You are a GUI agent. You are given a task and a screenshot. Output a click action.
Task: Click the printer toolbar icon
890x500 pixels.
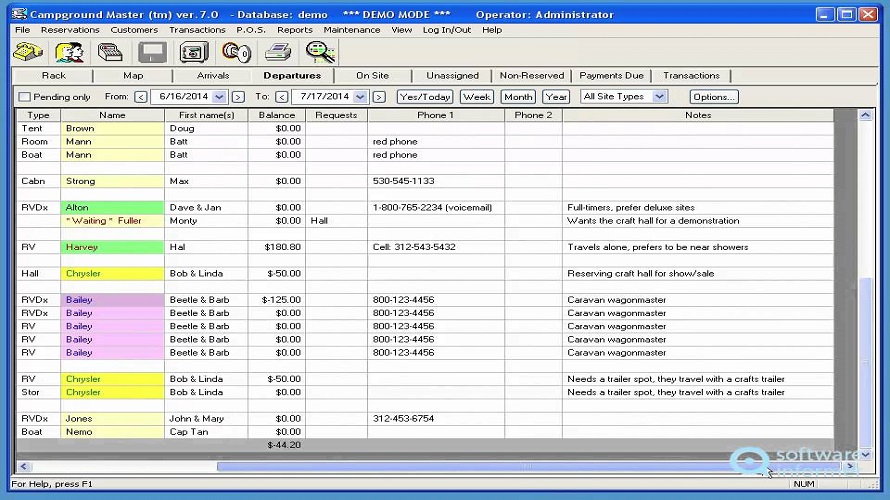pos(278,52)
